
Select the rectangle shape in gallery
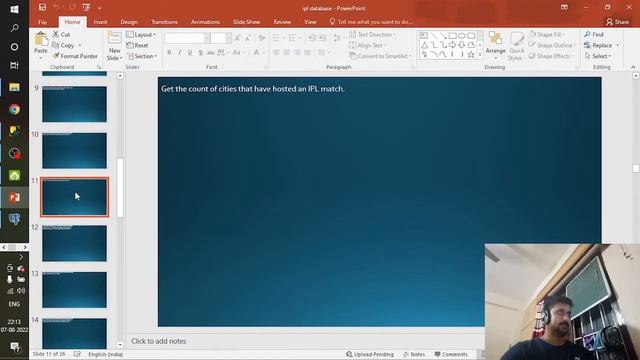[x=452, y=36]
